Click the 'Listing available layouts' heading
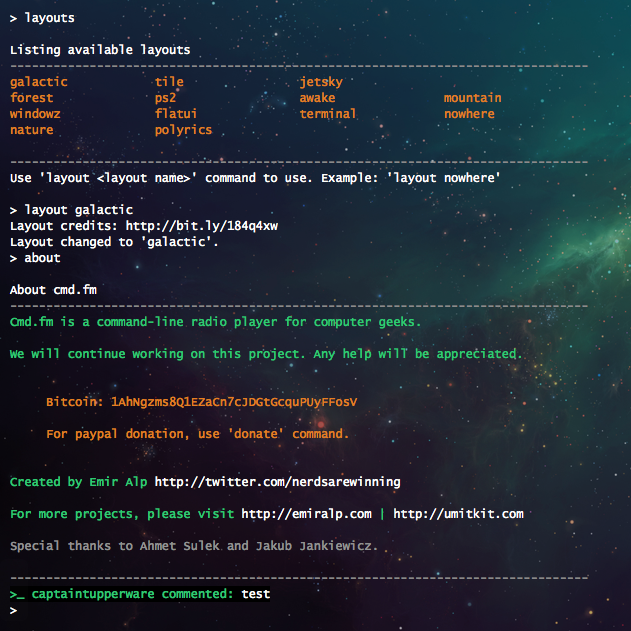 100,50
